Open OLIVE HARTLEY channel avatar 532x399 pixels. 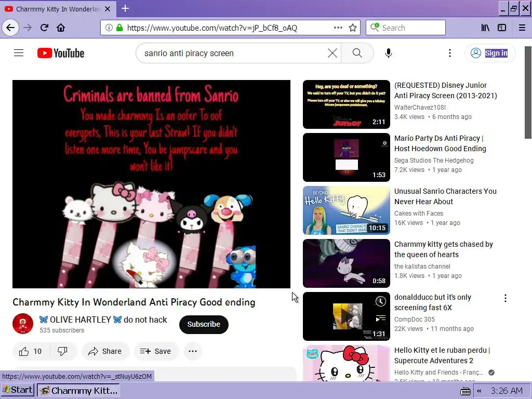click(x=23, y=324)
